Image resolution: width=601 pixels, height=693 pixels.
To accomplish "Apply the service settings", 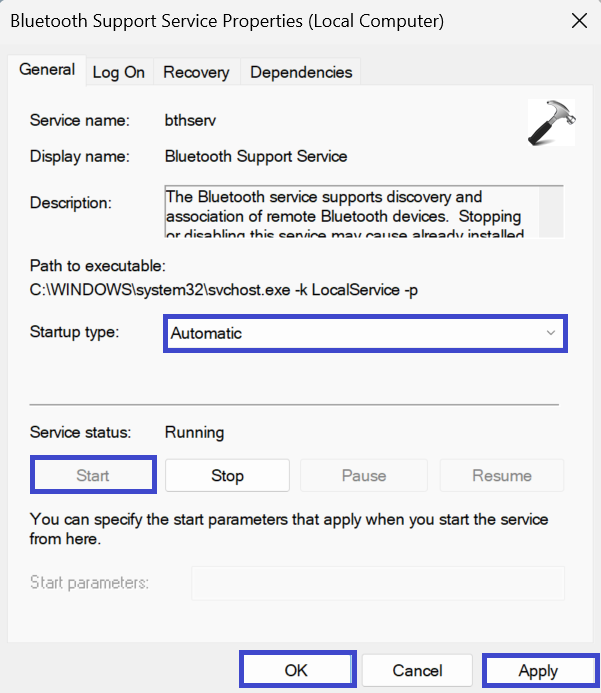I will point(538,670).
